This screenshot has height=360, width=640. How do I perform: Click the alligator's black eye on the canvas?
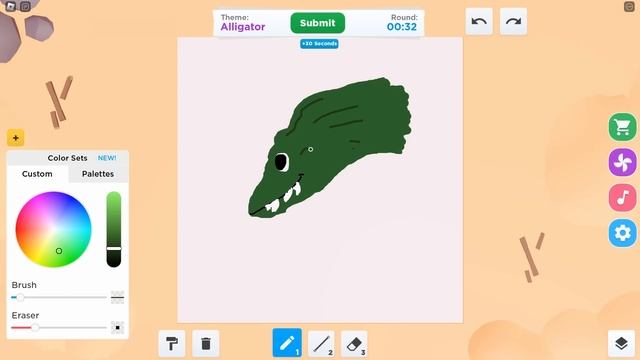[281, 162]
